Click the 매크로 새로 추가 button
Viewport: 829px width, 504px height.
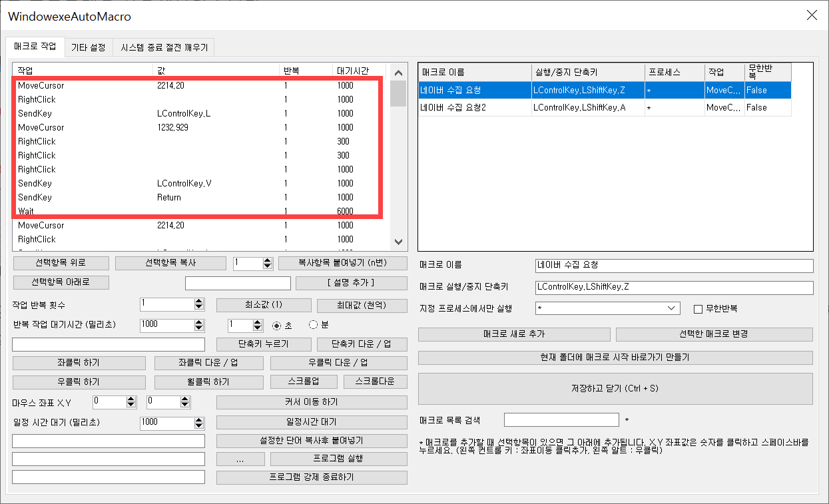(x=513, y=334)
